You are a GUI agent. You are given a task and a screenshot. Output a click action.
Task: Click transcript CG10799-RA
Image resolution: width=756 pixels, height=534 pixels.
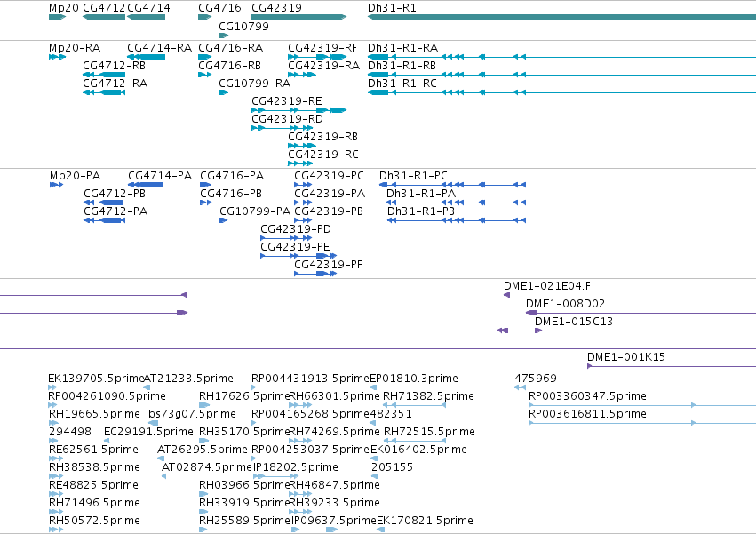(x=255, y=84)
